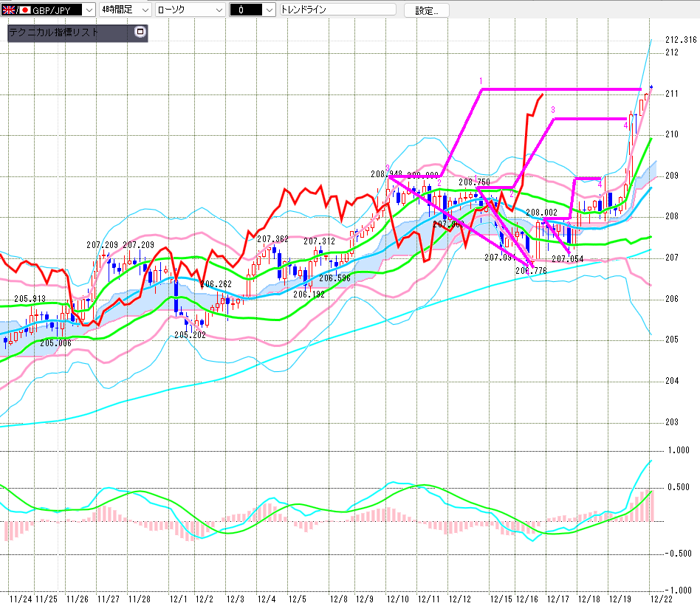This screenshot has width=700, height=606.
Task: Open the ローソク chart type dropdown
Action: point(218,10)
